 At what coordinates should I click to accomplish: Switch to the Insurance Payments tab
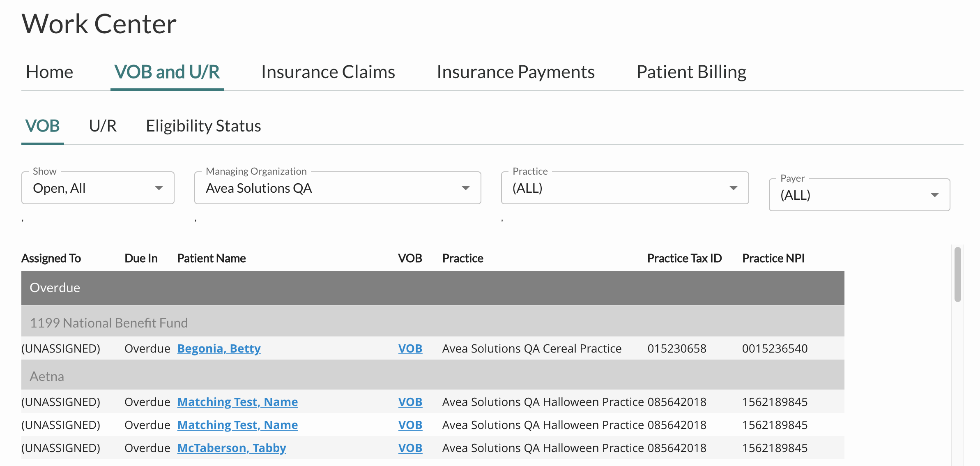[515, 72]
